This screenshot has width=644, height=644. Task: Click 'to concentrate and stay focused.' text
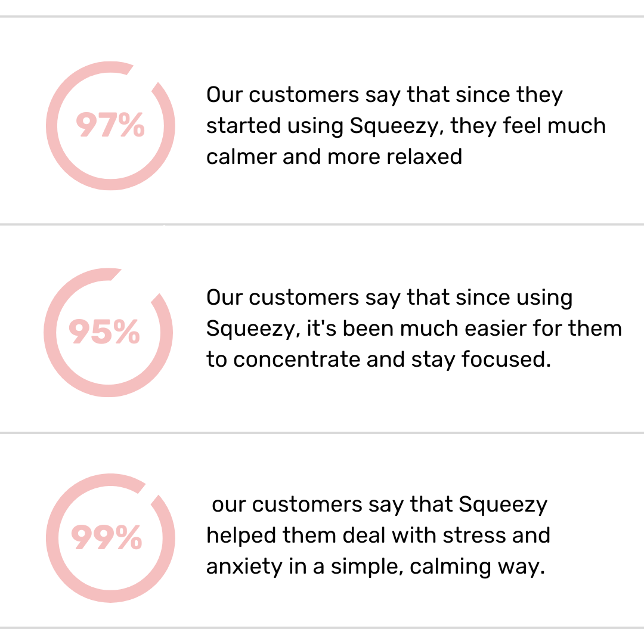[x=378, y=360]
